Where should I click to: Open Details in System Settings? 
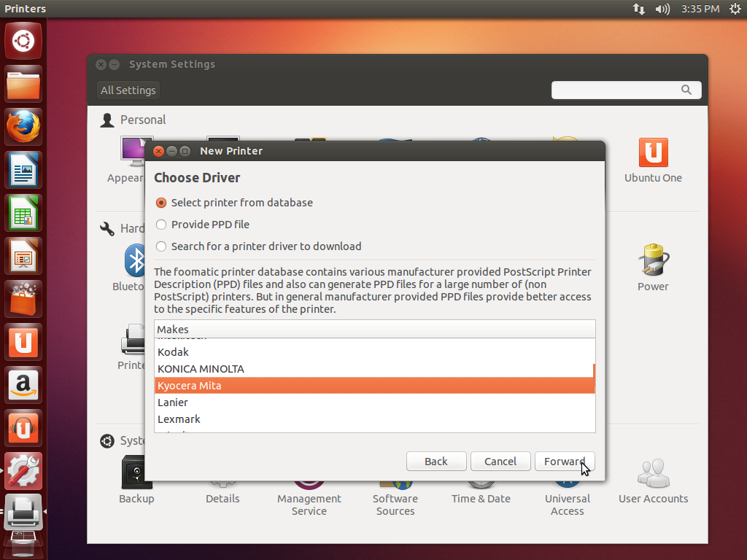coord(222,493)
